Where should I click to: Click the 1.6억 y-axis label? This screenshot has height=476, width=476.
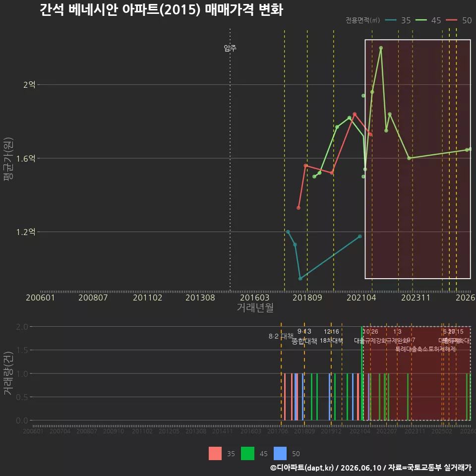(x=26, y=158)
